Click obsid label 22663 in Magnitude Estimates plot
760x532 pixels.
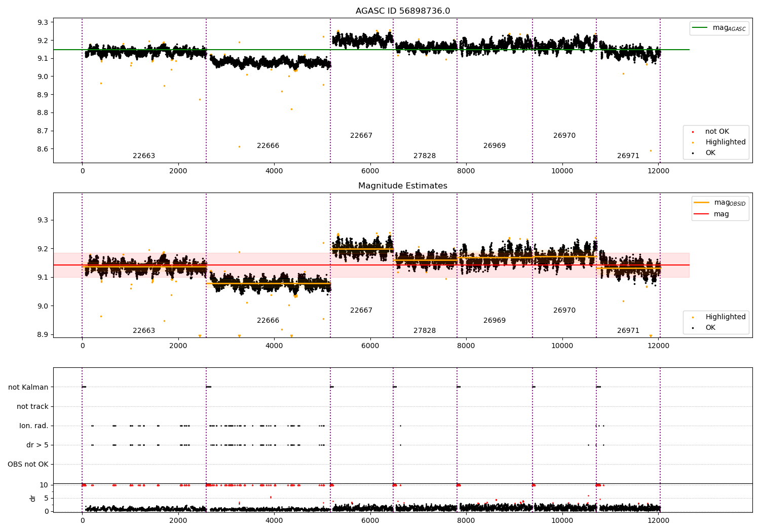[x=144, y=331]
